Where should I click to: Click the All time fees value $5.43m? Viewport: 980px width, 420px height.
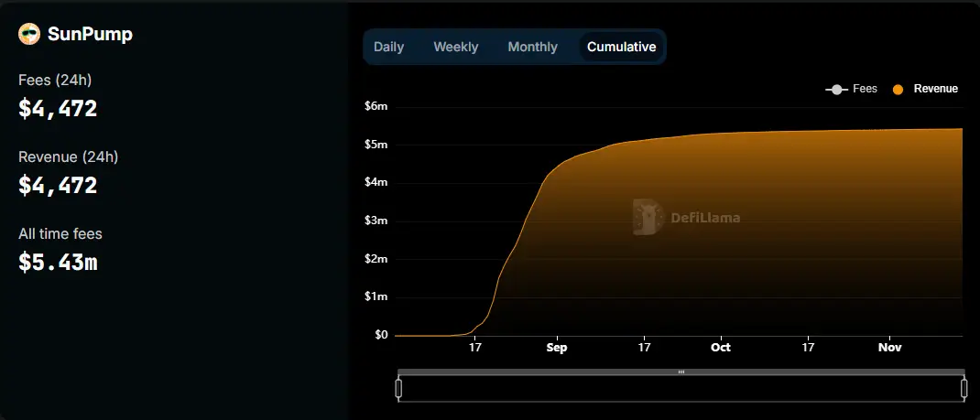(58, 262)
